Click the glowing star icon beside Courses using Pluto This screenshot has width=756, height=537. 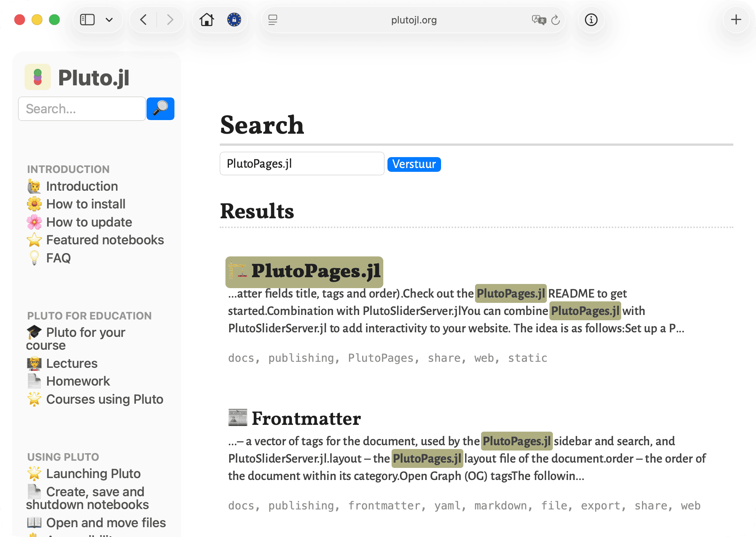pyautogui.click(x=34, y=399)
